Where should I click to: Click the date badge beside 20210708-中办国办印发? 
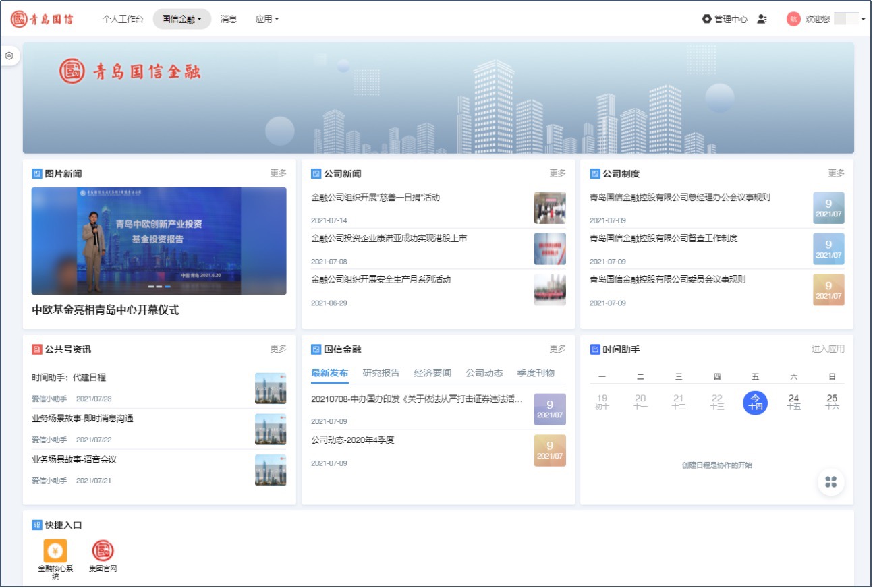coord(550,409)
